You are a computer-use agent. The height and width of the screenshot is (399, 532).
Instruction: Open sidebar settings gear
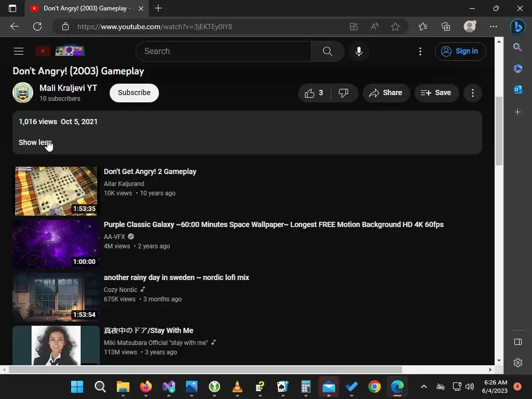518,363
